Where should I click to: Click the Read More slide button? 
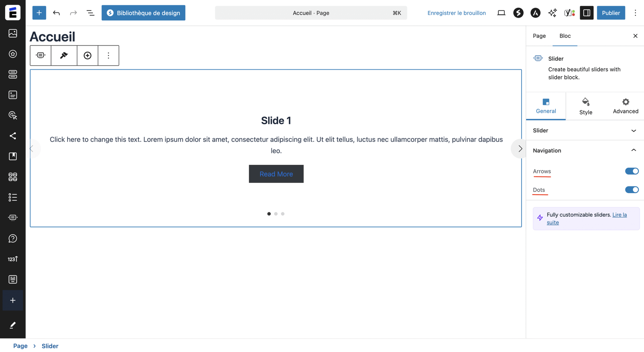click(x=276, y=174)
